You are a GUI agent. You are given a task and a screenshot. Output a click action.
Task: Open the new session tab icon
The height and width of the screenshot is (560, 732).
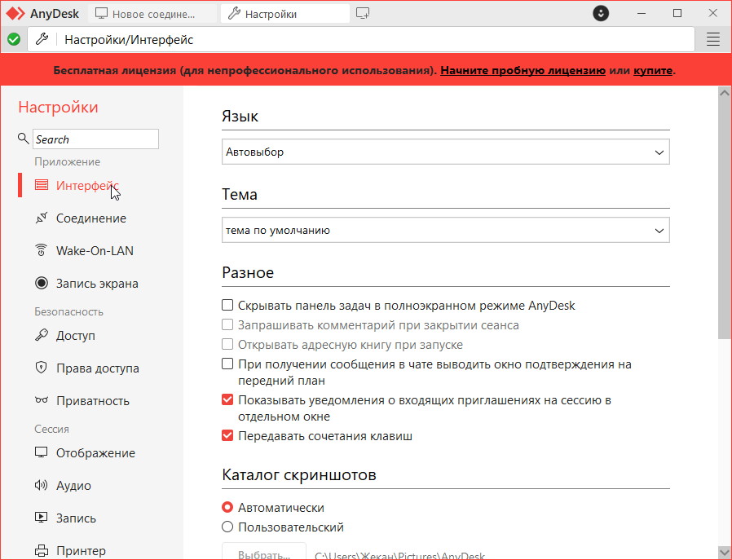coord(363,14)
